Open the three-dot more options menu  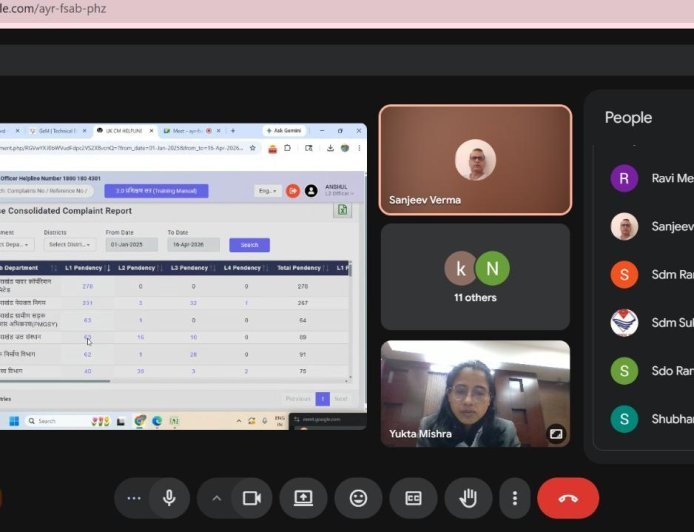point(515,498)
